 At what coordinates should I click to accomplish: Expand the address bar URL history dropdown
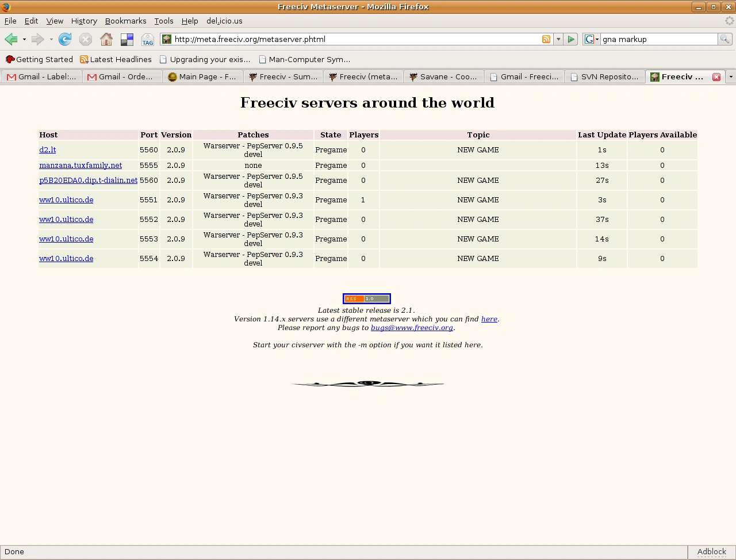(558, 39)
